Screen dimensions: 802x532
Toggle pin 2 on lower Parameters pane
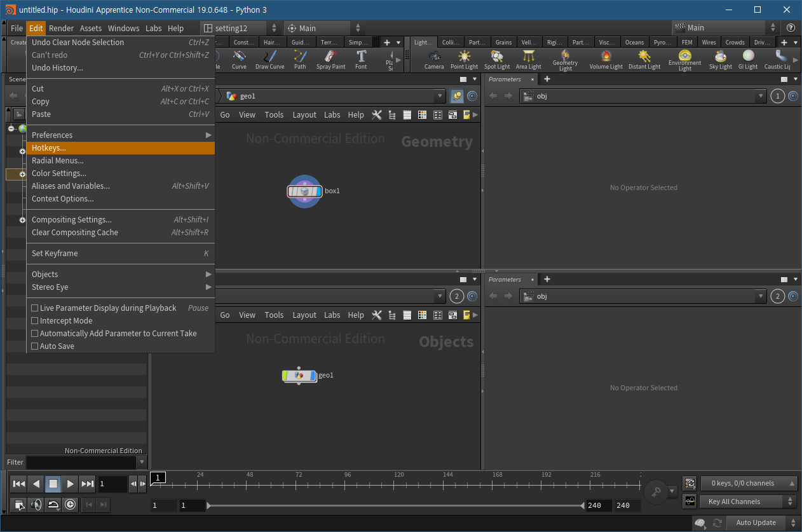tap(778, 296)
